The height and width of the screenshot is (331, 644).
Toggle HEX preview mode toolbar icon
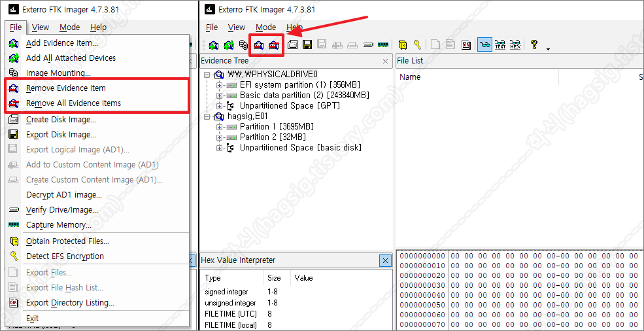click(515, 45)
